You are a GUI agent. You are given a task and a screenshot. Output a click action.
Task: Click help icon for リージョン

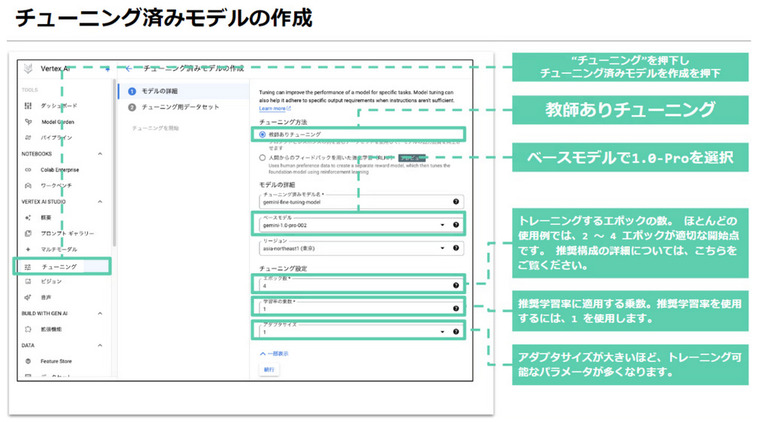[x=456, y=248]
